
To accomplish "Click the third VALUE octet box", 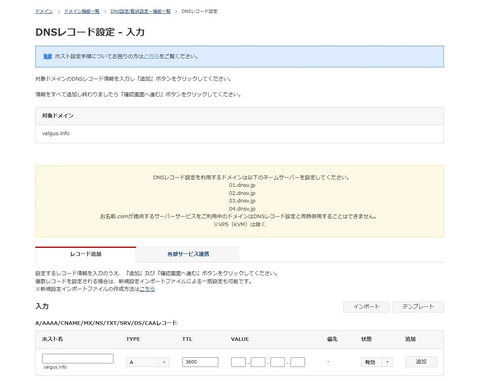I will click(278, 362).
